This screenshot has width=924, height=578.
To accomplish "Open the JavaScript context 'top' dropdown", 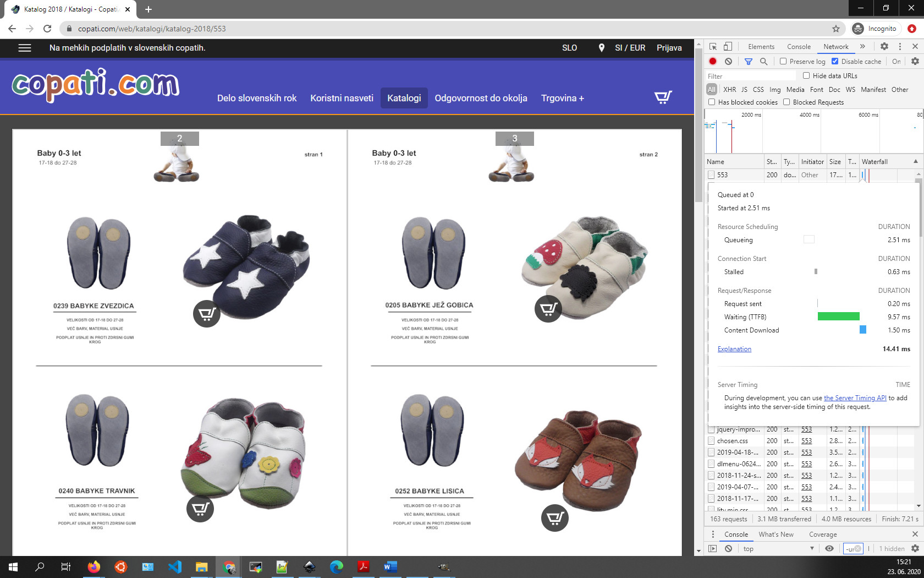I will pyautogui.click(x=778, y=549).
